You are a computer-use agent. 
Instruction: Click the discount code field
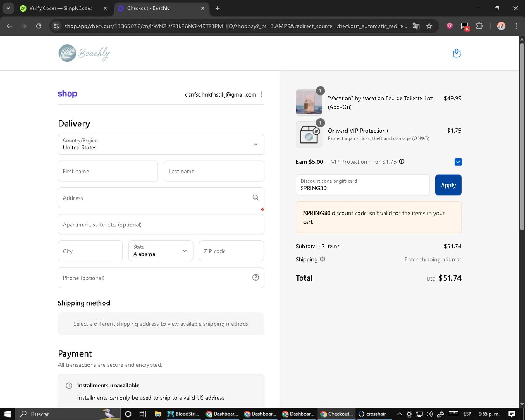pyautogui.click(x=363, y=185)
